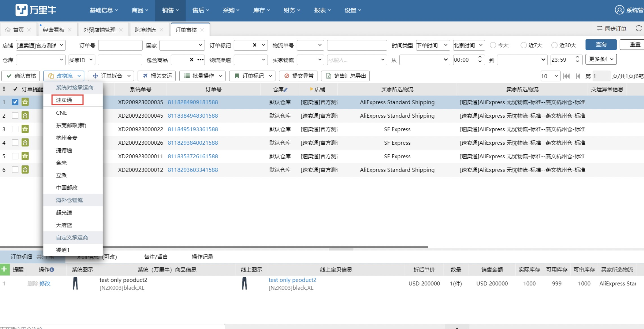The width and height of the screenshot is (644, 329).
Task: Click the 查询 button
Action: [x=601, y=45]
